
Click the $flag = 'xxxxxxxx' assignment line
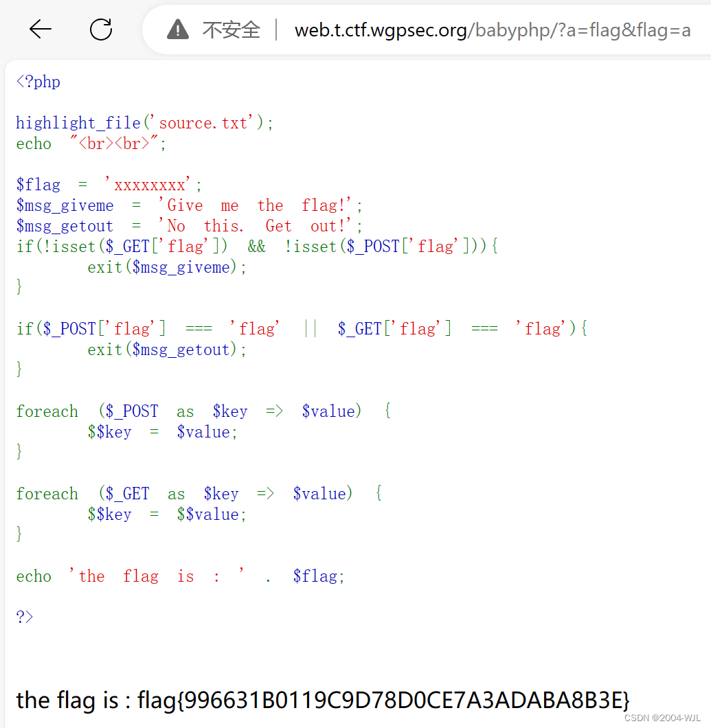(x=106, y=184)
